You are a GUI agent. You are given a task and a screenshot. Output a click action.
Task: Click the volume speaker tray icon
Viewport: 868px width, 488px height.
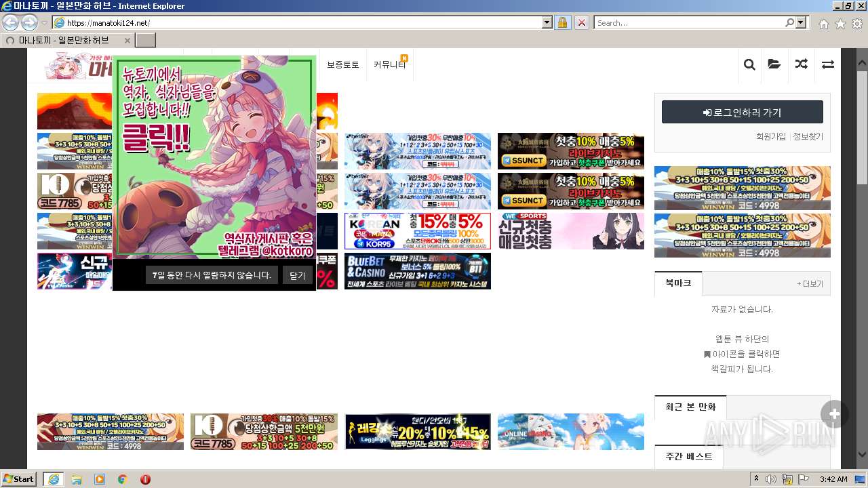pos(771,479)
